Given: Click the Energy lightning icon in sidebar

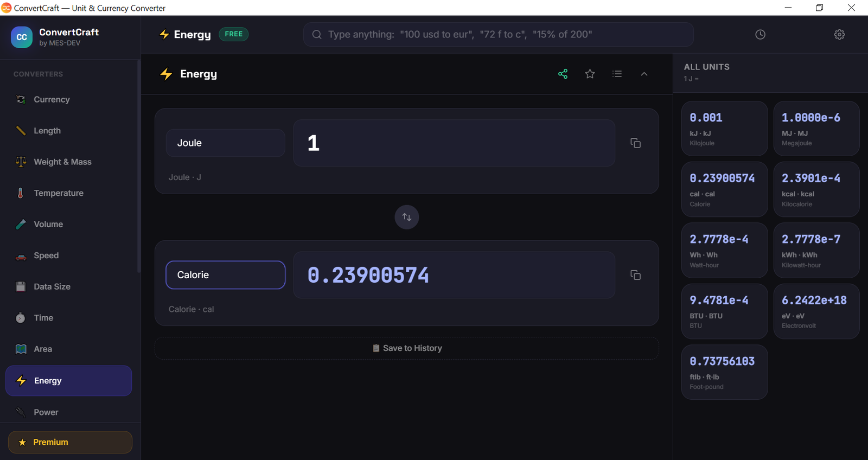Looking at the screenshot, I should [21, 381].
